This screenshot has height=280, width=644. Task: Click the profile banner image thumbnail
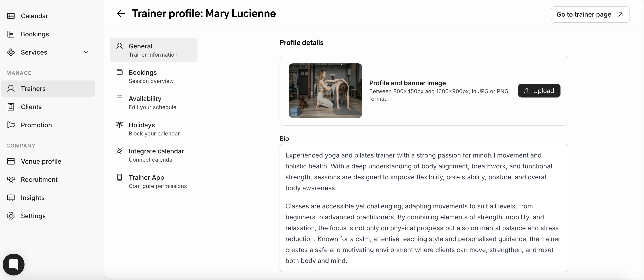[325, 91]
